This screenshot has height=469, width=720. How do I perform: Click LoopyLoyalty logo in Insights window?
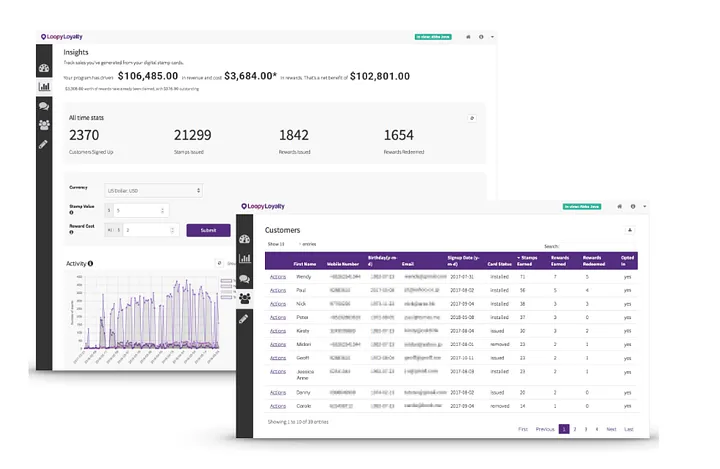pos(62,37)
